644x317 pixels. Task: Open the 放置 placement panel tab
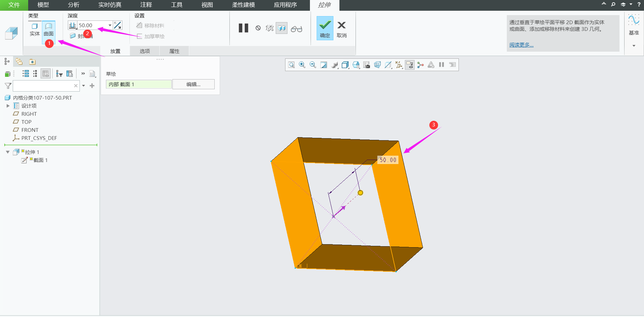(115, 51)
